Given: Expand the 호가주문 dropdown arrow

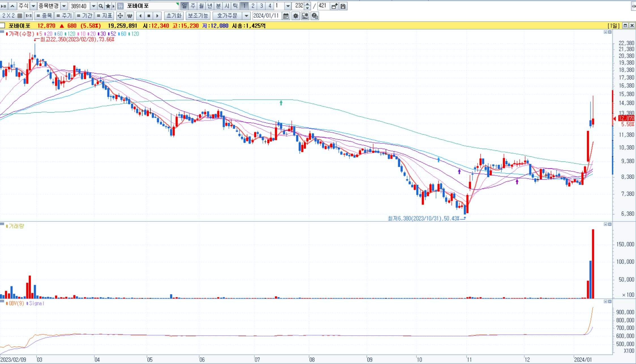Looking at the screenshot, I should (x=246, y=16).
